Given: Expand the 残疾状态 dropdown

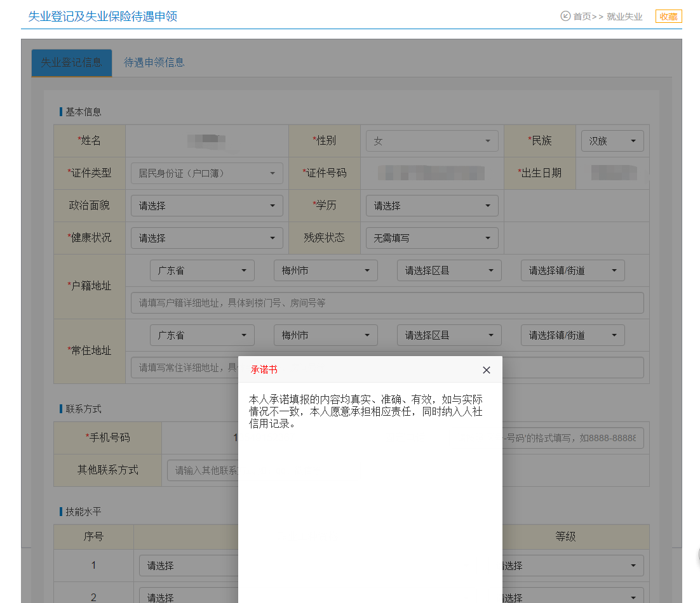Looking at the screenshot, I should 432,238.
